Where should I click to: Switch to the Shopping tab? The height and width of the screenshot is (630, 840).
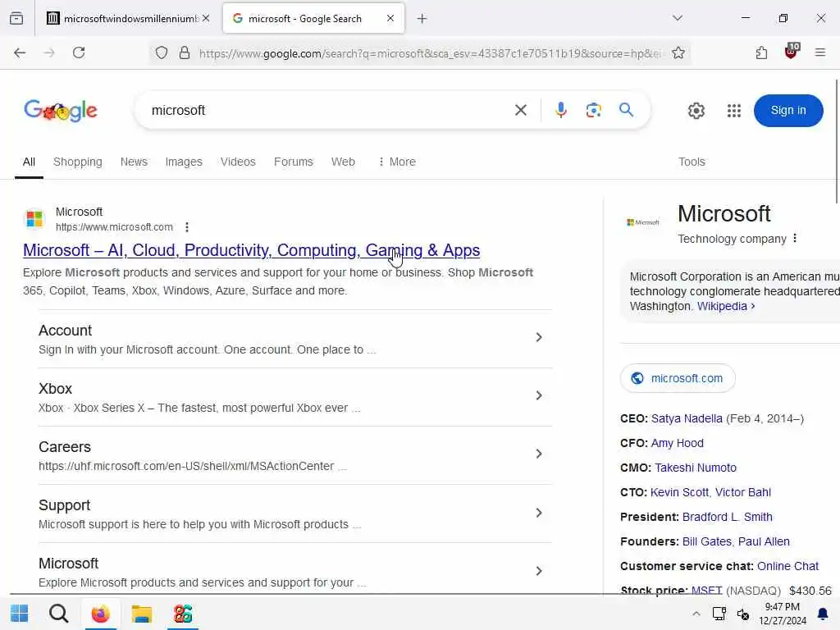coord(78,162)
